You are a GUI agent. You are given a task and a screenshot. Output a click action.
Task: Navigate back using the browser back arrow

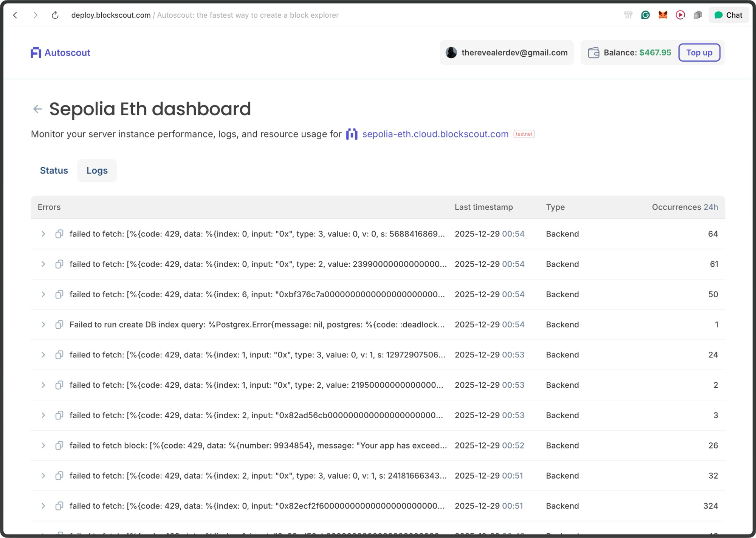click(15, 15)
